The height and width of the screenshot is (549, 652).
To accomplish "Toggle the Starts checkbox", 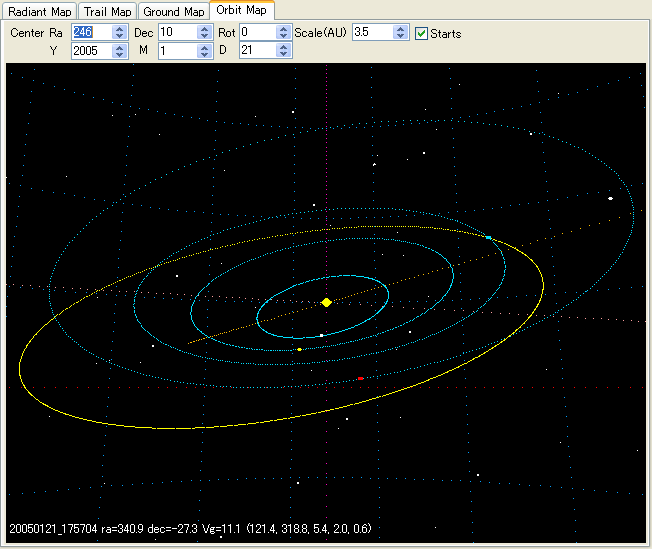I will pos(421,33).
